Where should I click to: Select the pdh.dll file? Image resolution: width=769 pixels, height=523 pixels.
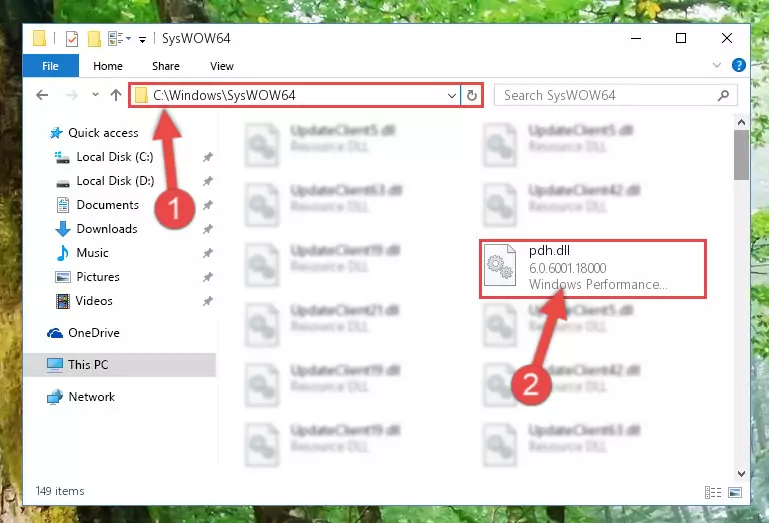click(592, 268)
